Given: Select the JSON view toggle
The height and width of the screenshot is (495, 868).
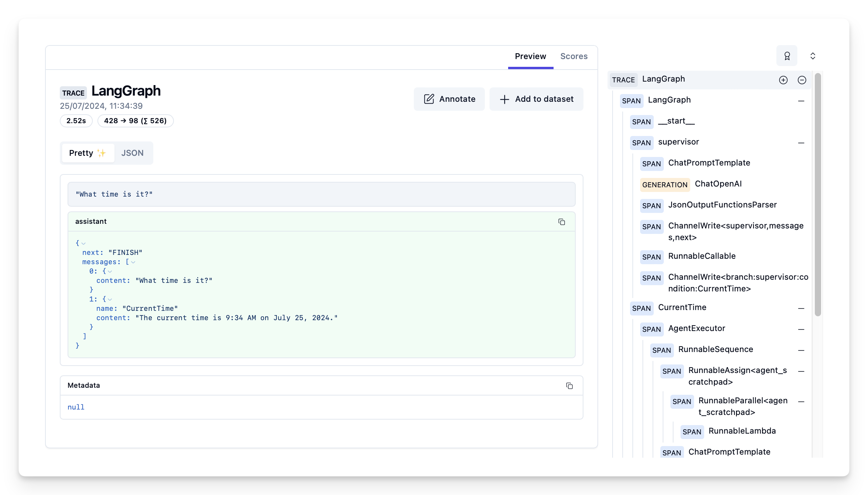Looking at the screenshot, I should (x=132, y=153).
